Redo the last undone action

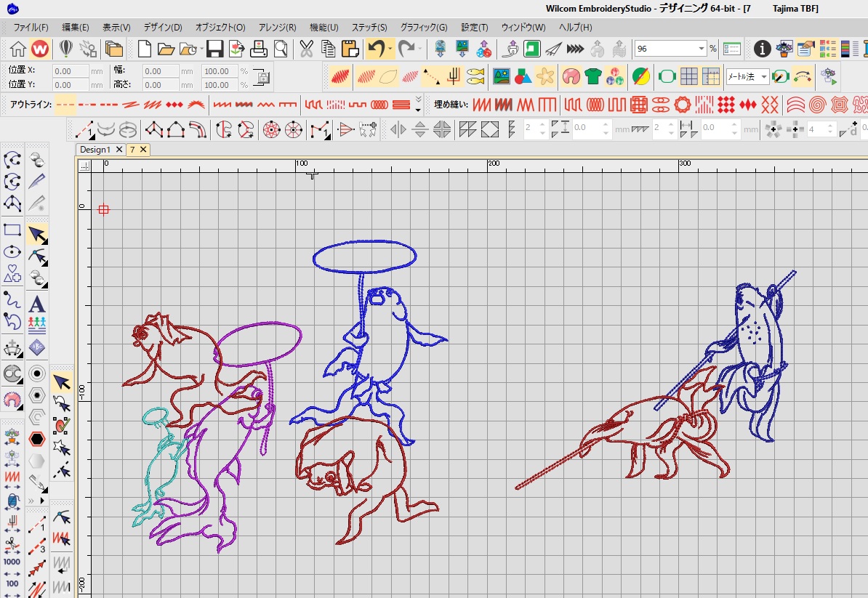click(x=406, y=49)
